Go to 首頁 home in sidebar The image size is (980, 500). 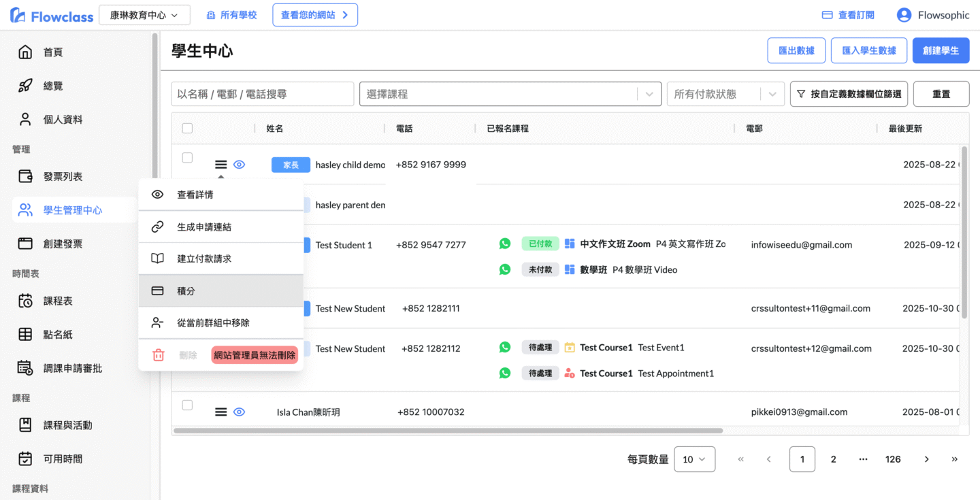pos(52,52)
